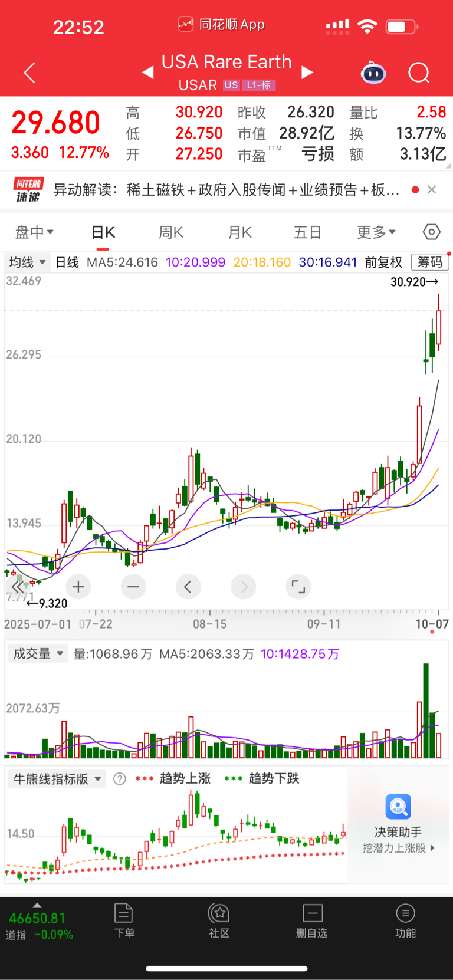Screen dimensions: 453x980
Task: Move chart right with chevron button
Action: click(244, 587)
